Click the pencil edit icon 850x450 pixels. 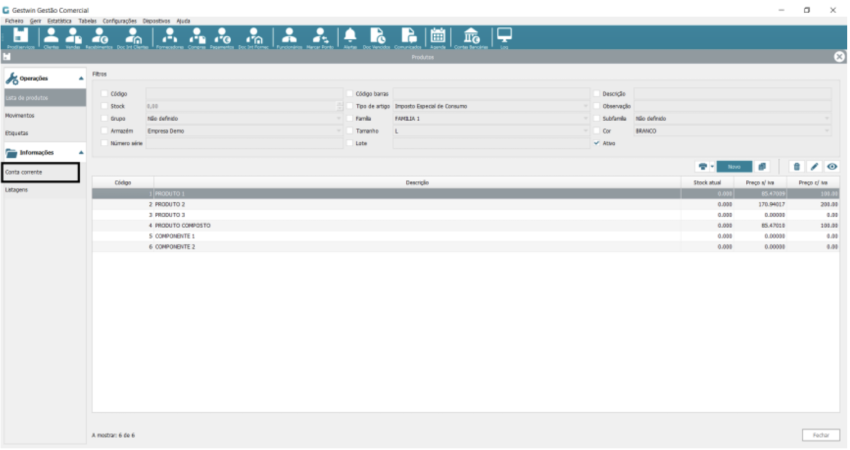(814, 166)
